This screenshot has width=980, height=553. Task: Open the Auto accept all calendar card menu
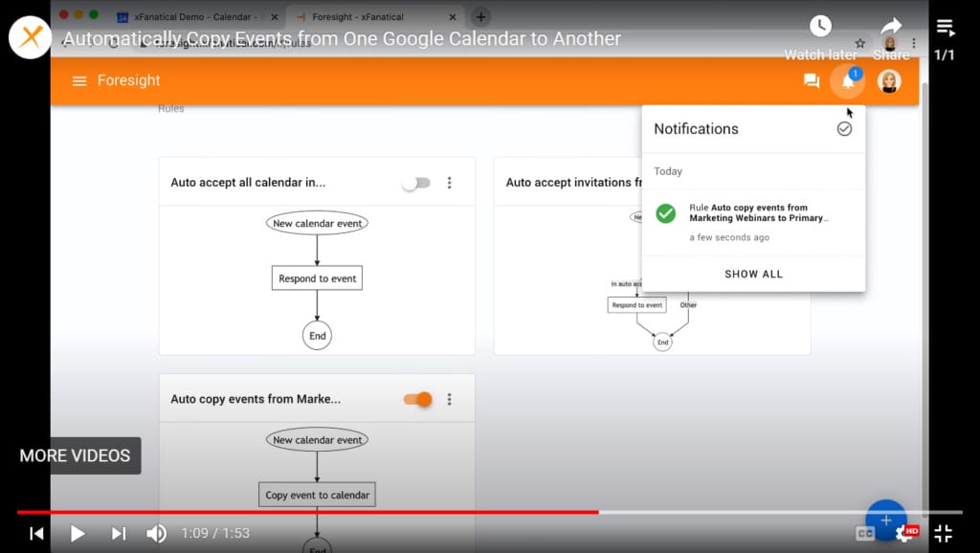coord(450,182)
